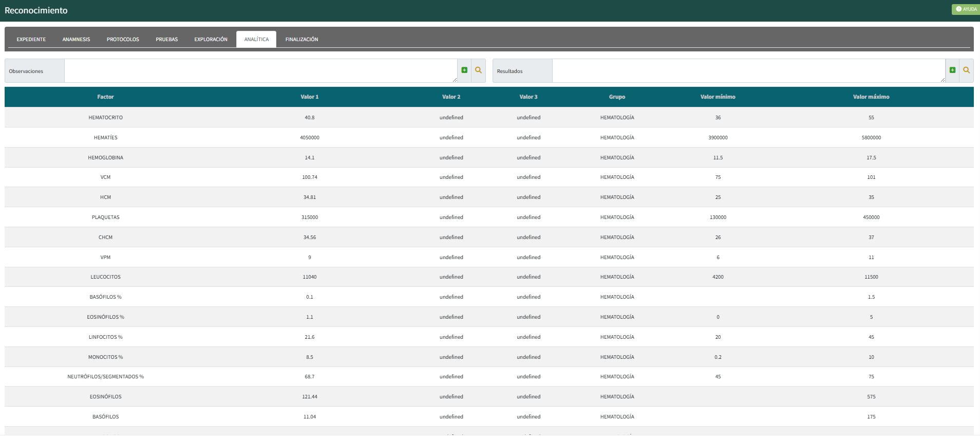This screenshot has width=980, height=438.
Task: Focus the Resultados text area
Action: [x=749, y=71]
